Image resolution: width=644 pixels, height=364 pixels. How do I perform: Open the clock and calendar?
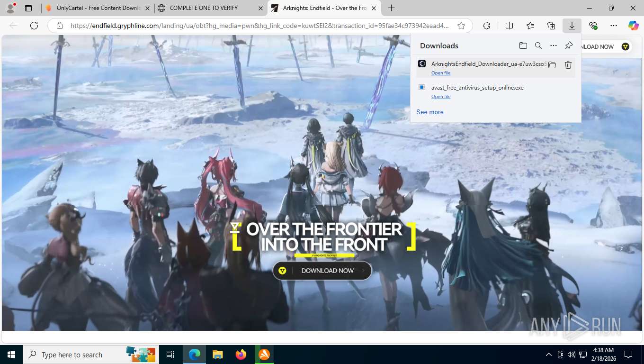tap(603, 355)
